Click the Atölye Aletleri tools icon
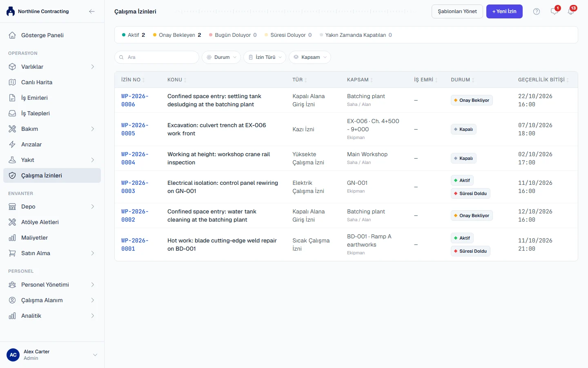Screen dimensions: 588x368 click(12, 222)
